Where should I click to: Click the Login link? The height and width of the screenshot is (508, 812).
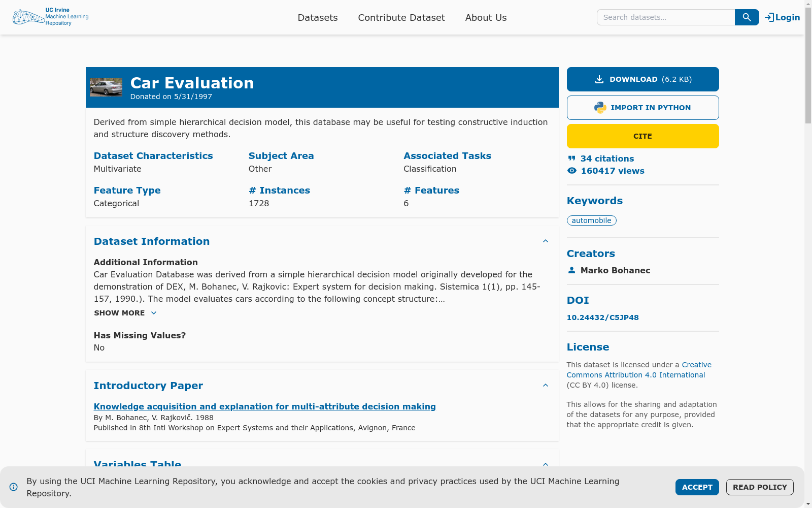(782, 17)
